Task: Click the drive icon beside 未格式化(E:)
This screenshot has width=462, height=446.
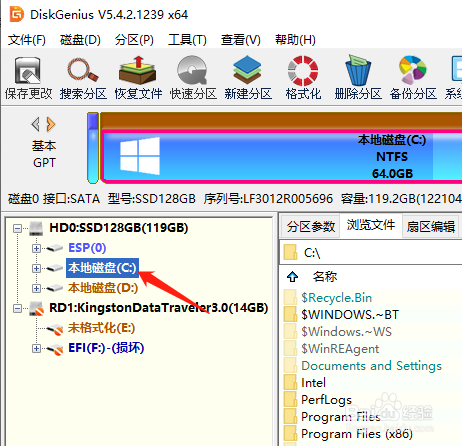Action: click(x=55, y=329)
